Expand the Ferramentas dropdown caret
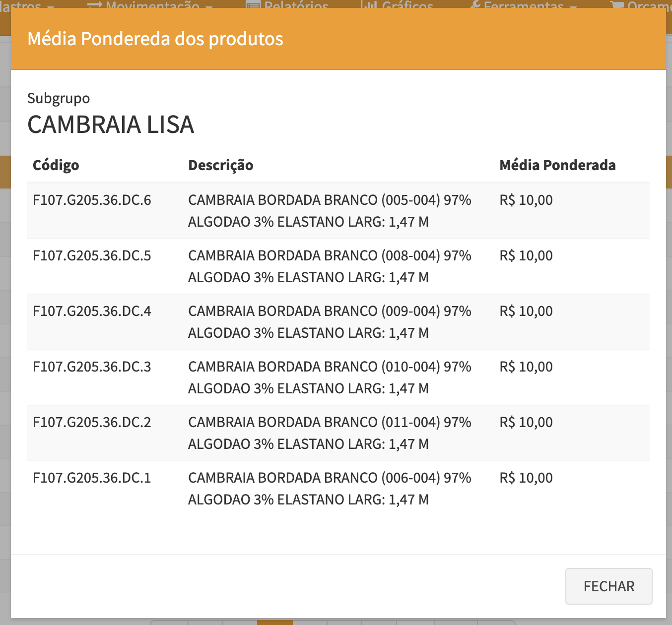This screenshot has height=625, width=672. pyautogui.click(x=573, y=6)
